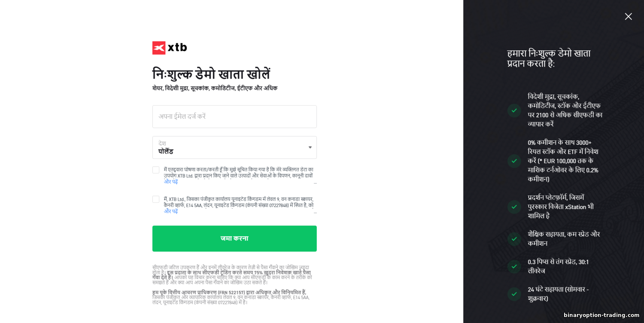Click the निःशुल्क डेमो खाता खोलें heading
The height and width of the screenshot is (323, 644).
coord(211,74)
